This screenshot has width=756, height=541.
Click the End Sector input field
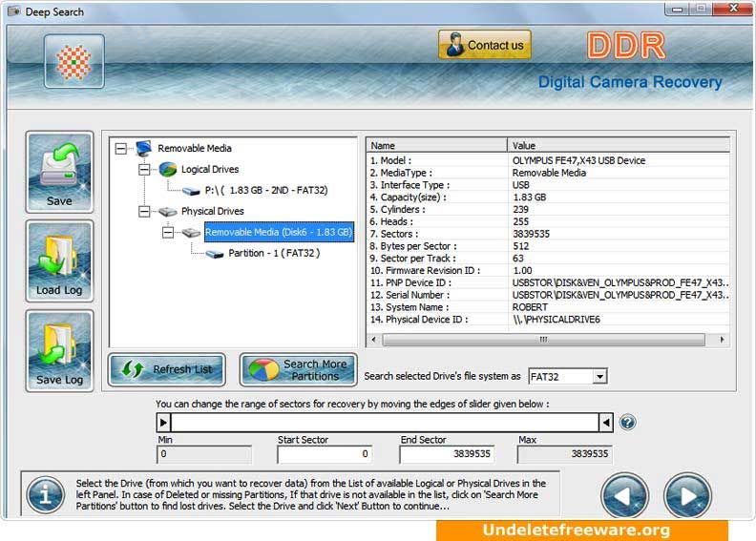(447, 454)
